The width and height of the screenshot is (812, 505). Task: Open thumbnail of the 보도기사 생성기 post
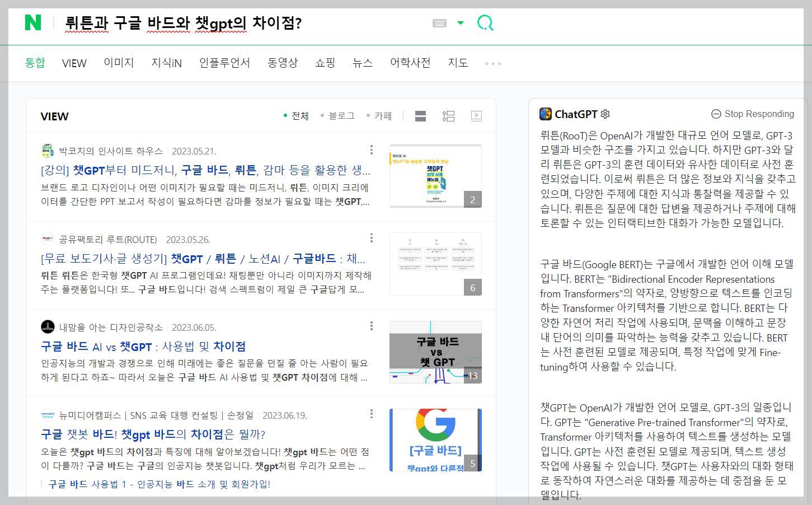coord(435,264)
